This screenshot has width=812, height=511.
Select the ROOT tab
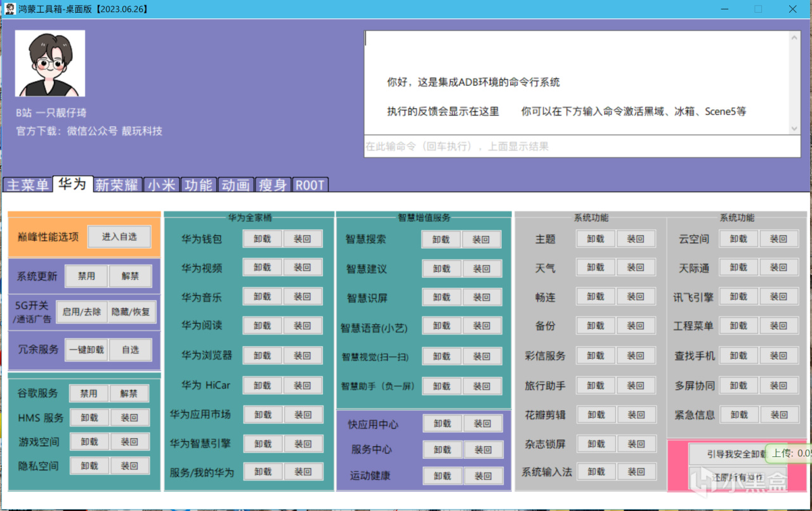tap(310, 185)
